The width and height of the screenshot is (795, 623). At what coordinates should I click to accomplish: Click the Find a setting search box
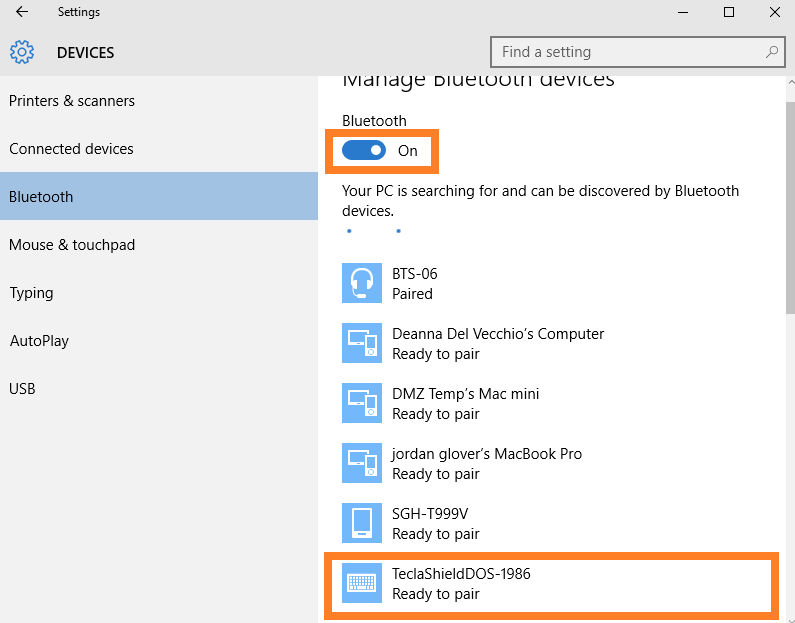[x=628, y=52]
